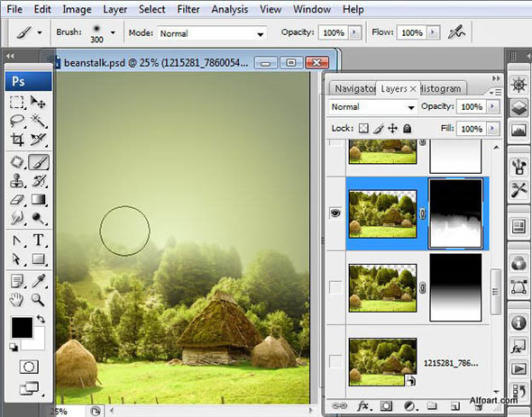Click the black foreground color swatch
This screenshot has width=532, height=417.
(x=22, y=327)
